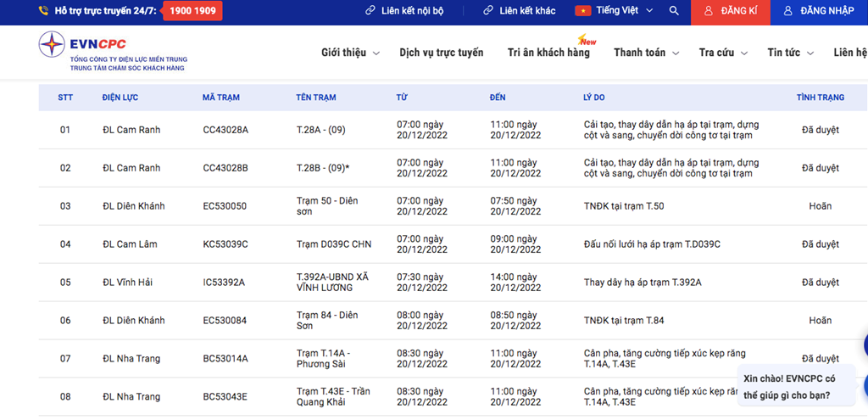Click the phone support icon
This screenshot has height=420, width=868.
pyautogui.click(x=44, y=11)
